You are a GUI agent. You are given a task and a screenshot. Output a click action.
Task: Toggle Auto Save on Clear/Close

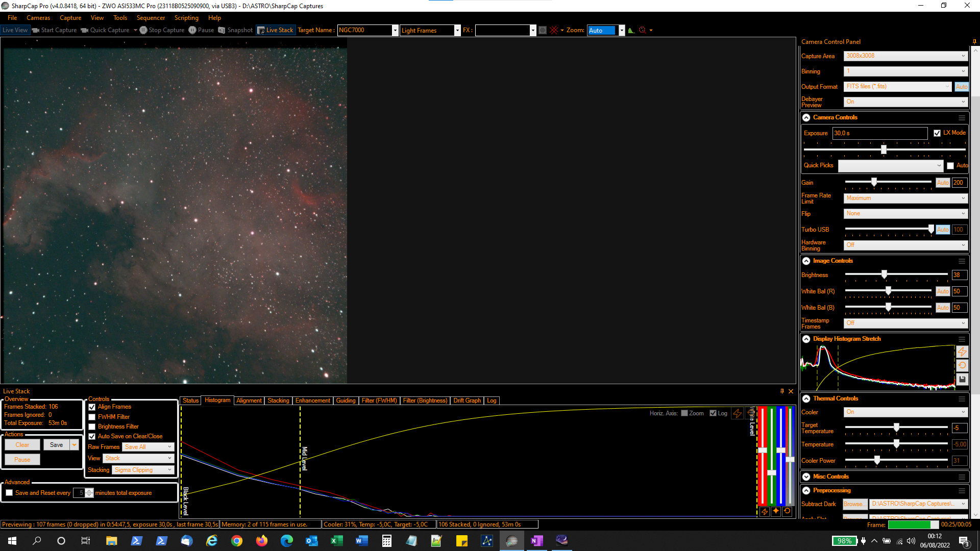pos(92,436)
